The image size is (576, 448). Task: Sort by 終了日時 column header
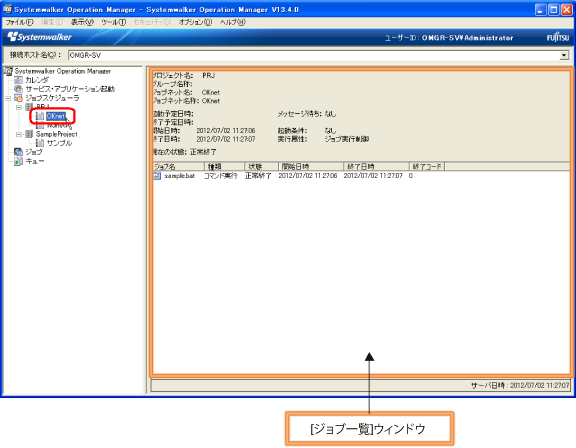[x=376, y=167]
